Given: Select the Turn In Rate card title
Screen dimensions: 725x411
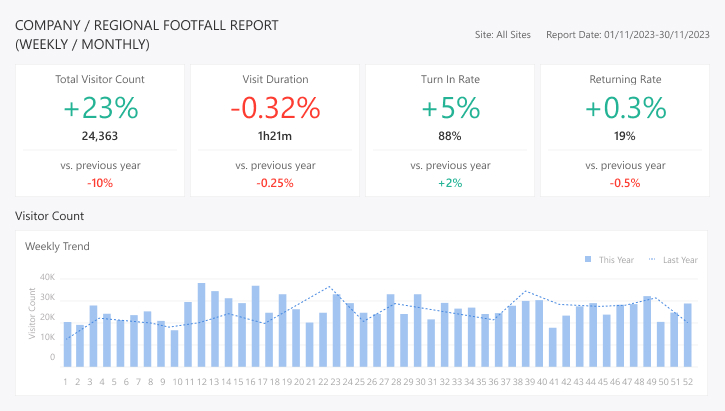Looking at the screenshot, I should coord(450,79).
